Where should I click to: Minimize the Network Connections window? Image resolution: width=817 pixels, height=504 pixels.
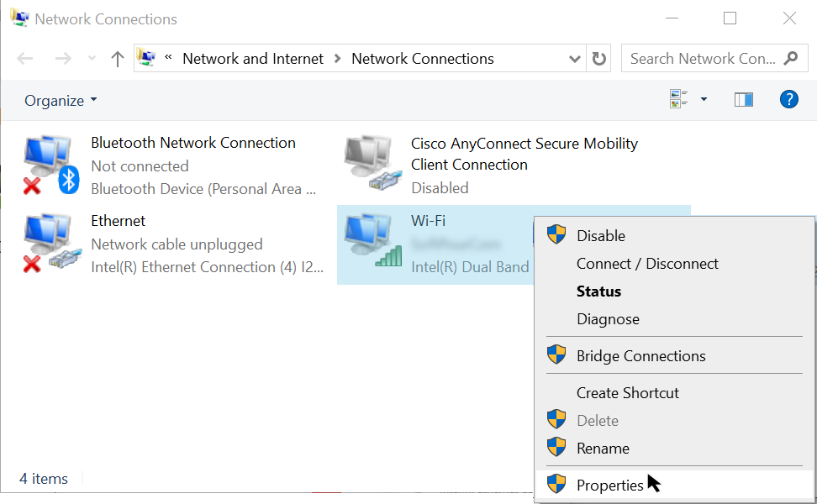click(x=672, y=18)
